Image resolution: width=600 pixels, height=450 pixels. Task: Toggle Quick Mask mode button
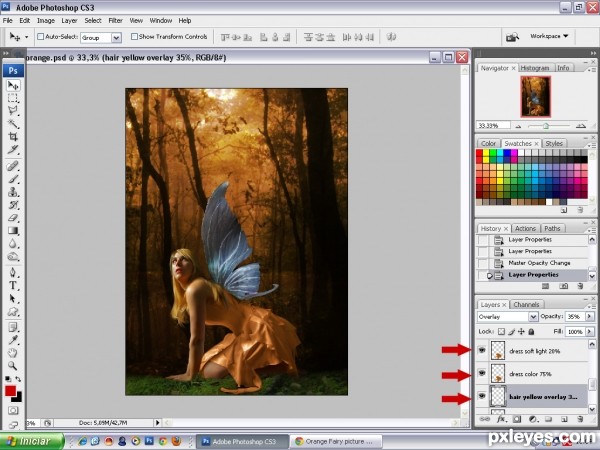(13, 411)
